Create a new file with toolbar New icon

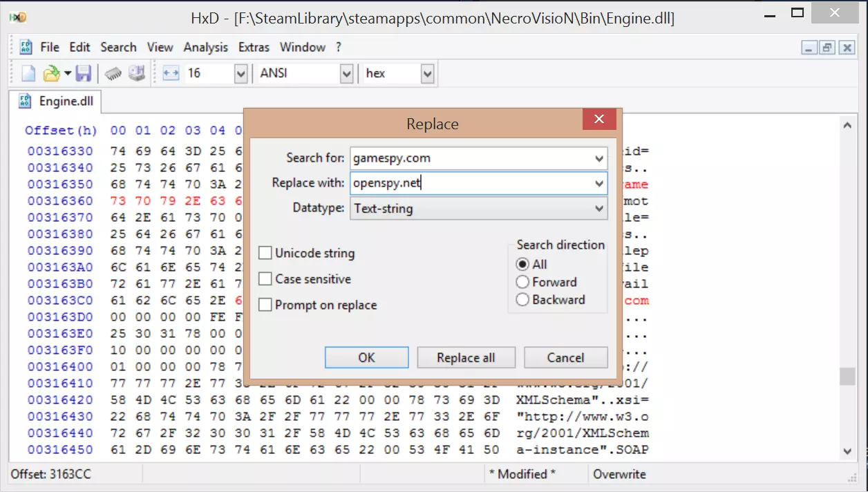click(x=28, y=73)
